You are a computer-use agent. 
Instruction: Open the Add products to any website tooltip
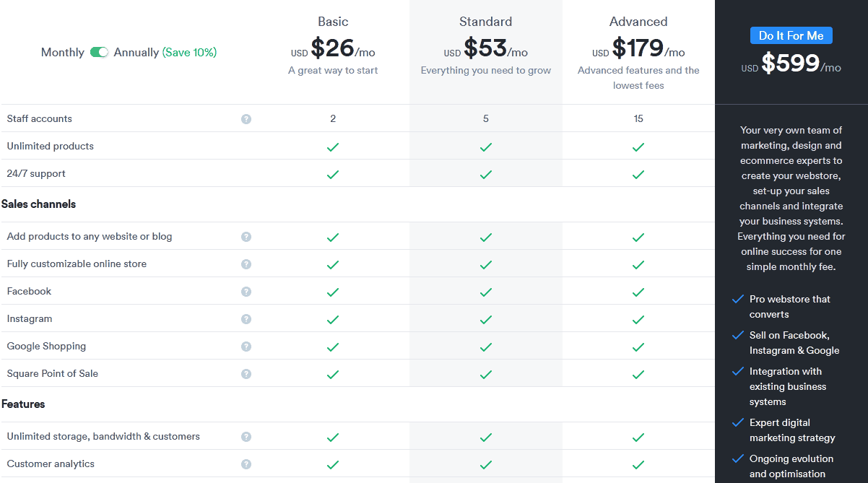pyautogui.click(x=246, y=236)
